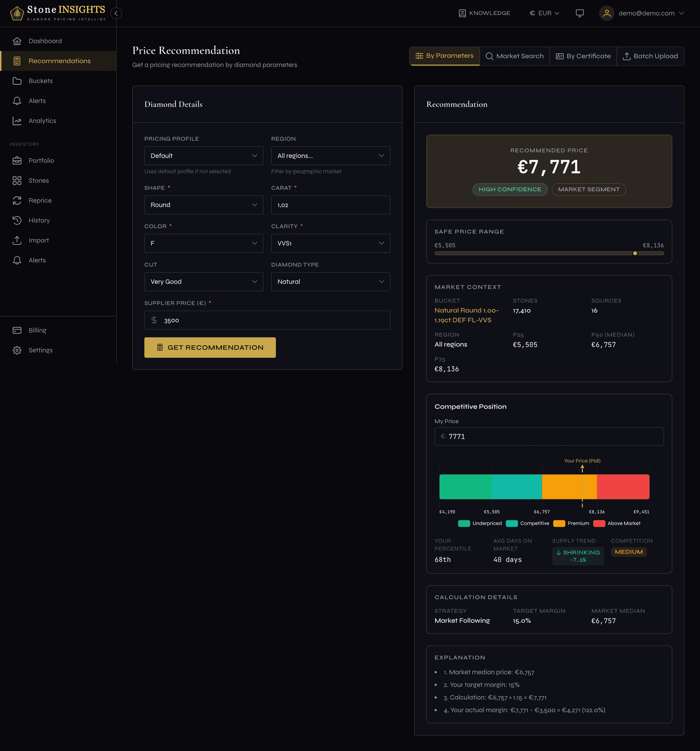The image size is (700, 751).
Task: Collapse the left sidebar with the chevron
Action: click(x=116, y=13)
